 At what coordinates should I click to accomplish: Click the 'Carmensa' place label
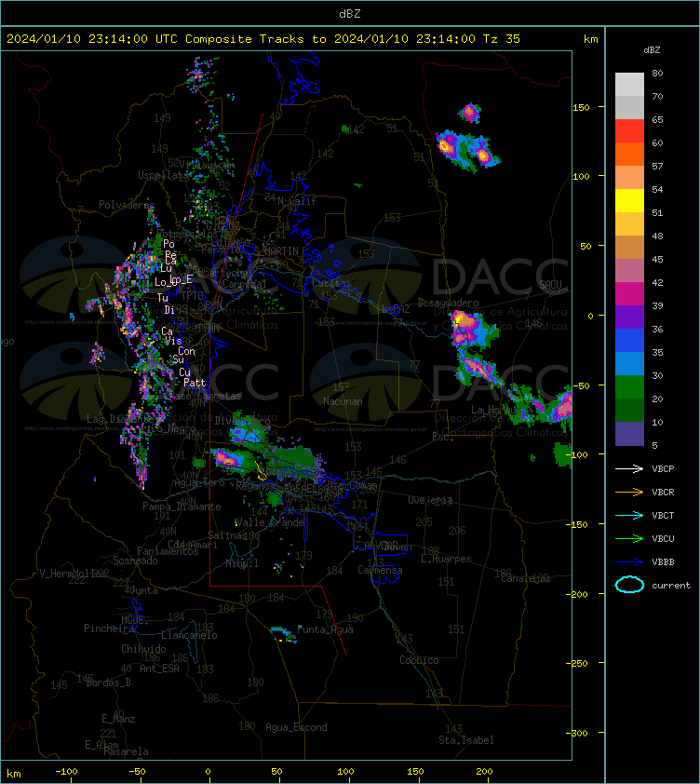tap(380, 570)
